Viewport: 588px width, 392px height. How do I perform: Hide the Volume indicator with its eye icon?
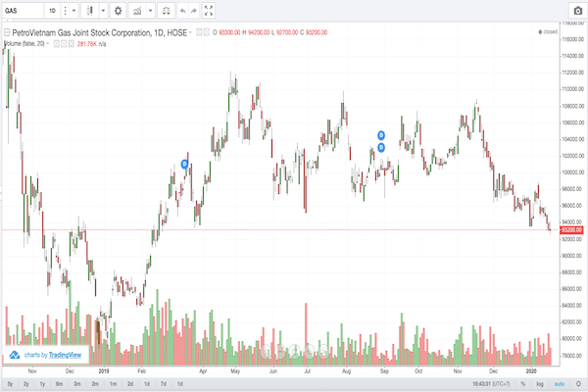56,44
